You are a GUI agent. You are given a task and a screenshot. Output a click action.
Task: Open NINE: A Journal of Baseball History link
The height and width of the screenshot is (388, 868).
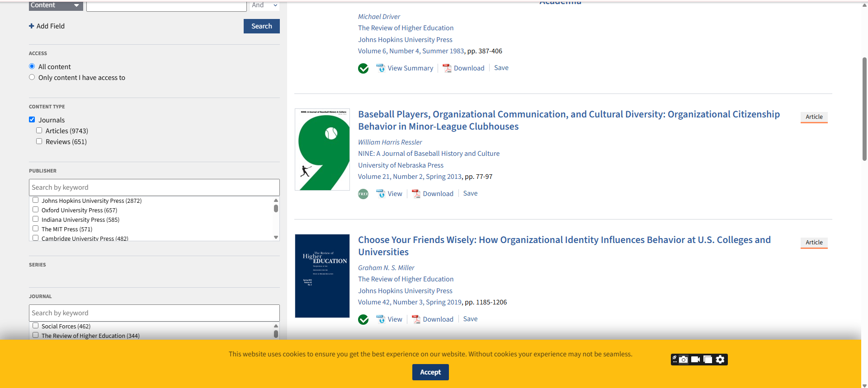point(429,154)
